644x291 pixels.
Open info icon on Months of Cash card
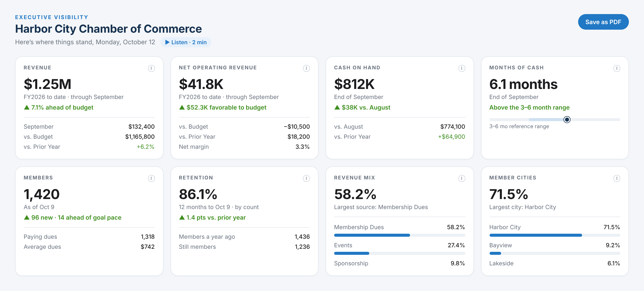[x=617, y=68]
